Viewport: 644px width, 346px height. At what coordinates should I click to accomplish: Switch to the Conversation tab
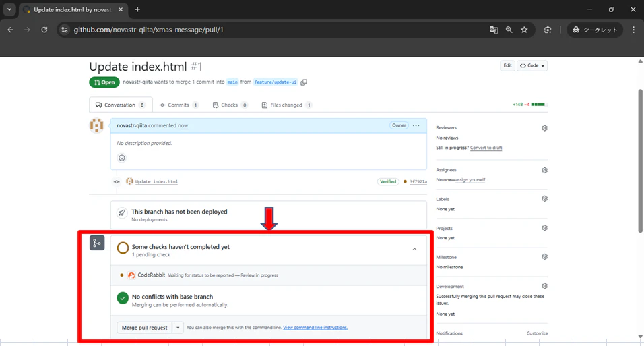(121, 105)
